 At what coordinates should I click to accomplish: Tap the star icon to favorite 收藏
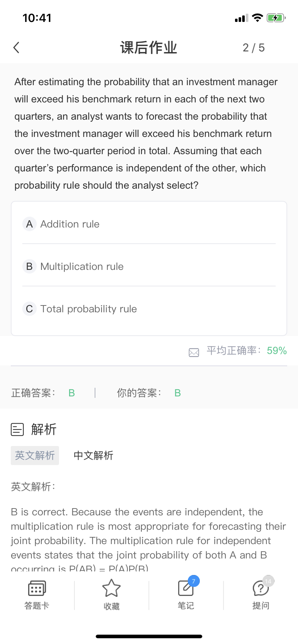111,588
